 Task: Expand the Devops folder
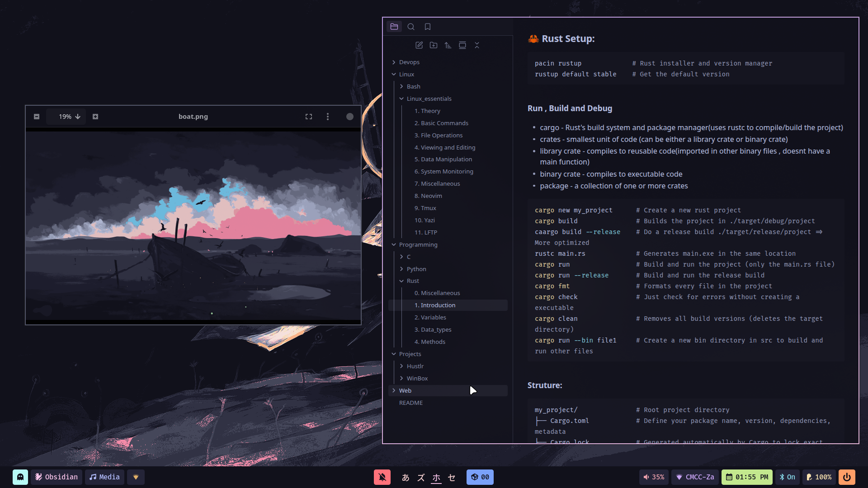point(409,62)
